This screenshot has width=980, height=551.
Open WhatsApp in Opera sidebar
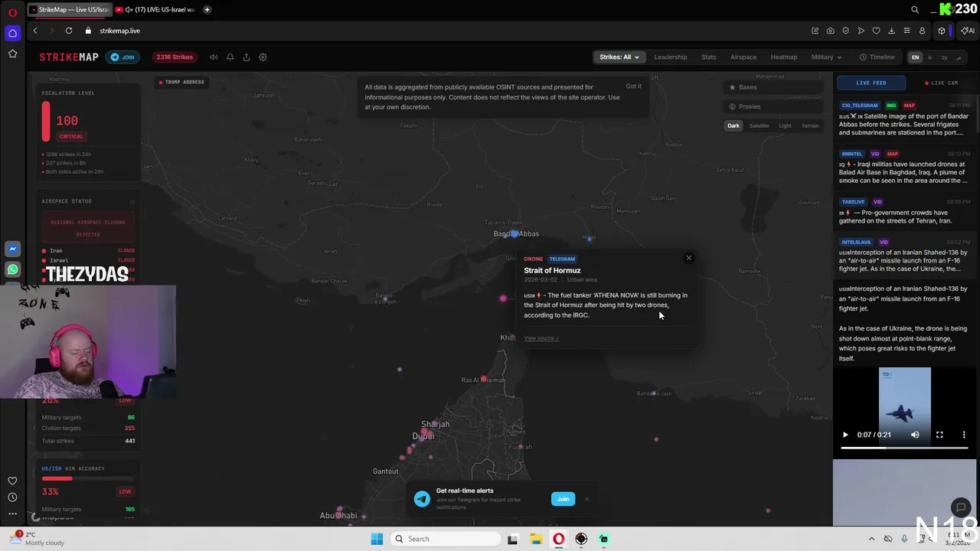[x=12, y=269]
